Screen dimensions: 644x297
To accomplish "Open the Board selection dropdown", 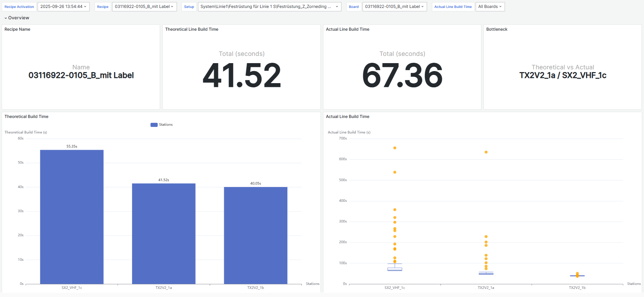I will click(x=394, y=7).
